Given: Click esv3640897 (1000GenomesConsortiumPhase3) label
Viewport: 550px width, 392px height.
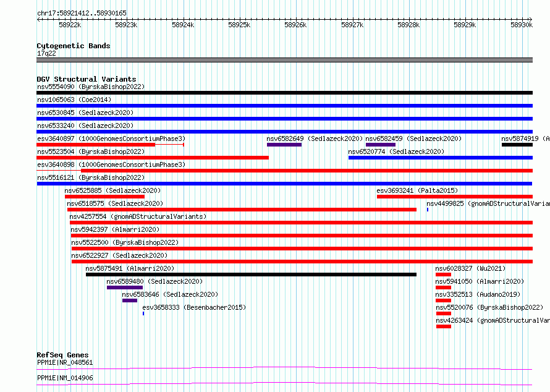Looking at the screenshot, I should (111, 138).
